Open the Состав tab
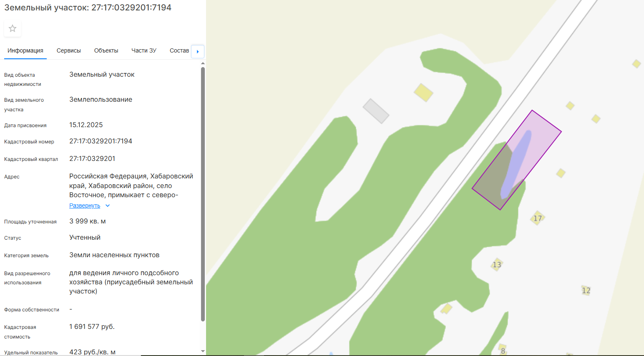The width and height of the screenshot is (644, 356). pos(179,50)
